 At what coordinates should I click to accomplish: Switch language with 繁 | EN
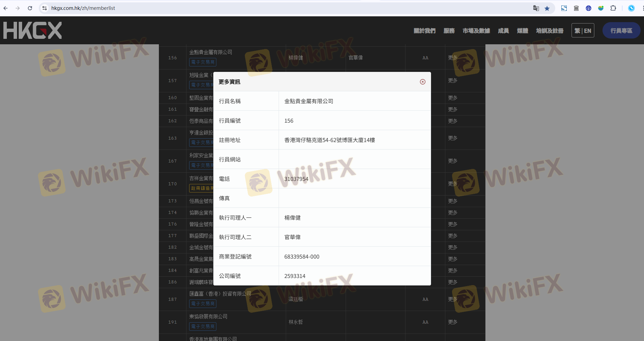[x=583, y=31]
